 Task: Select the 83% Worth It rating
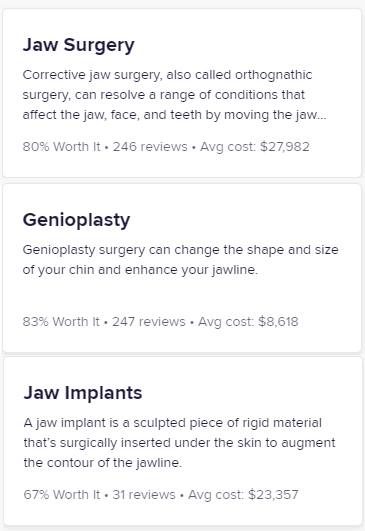click(61, 321)
